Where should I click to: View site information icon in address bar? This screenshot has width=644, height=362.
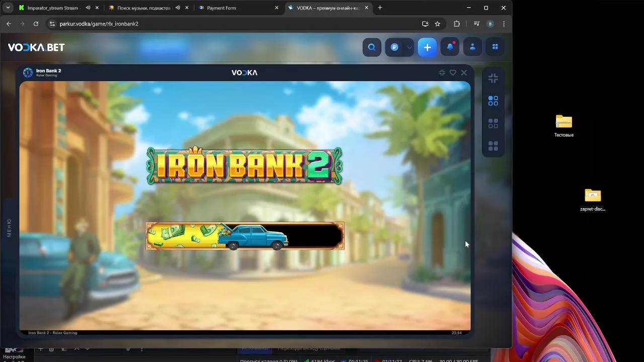pos(51,24)
